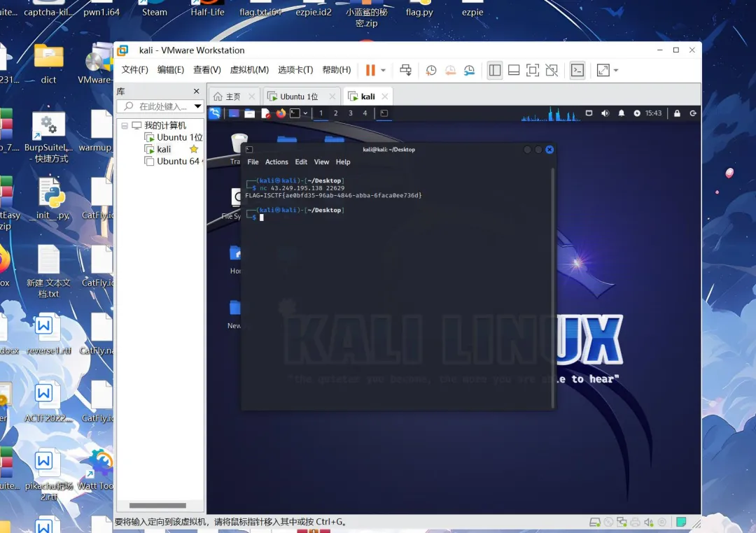Open the 选项卡(T) menu
This screenshot has height=533, width=756.
point(295,70)
